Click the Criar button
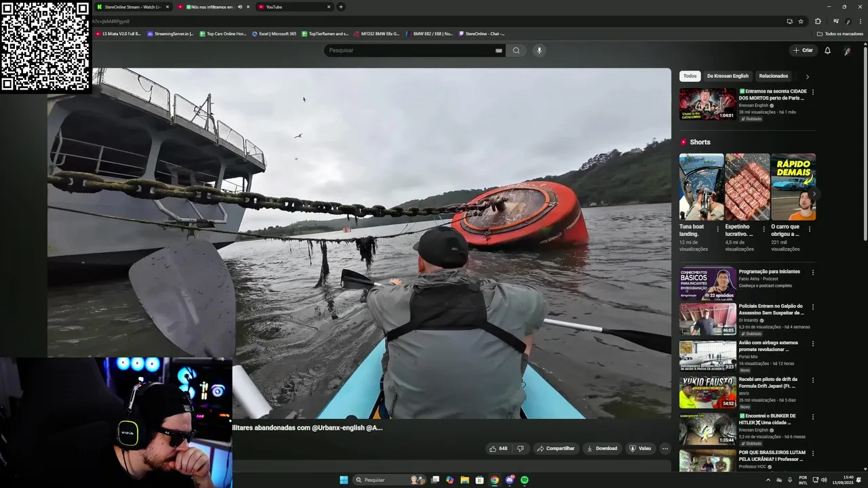 803,50
